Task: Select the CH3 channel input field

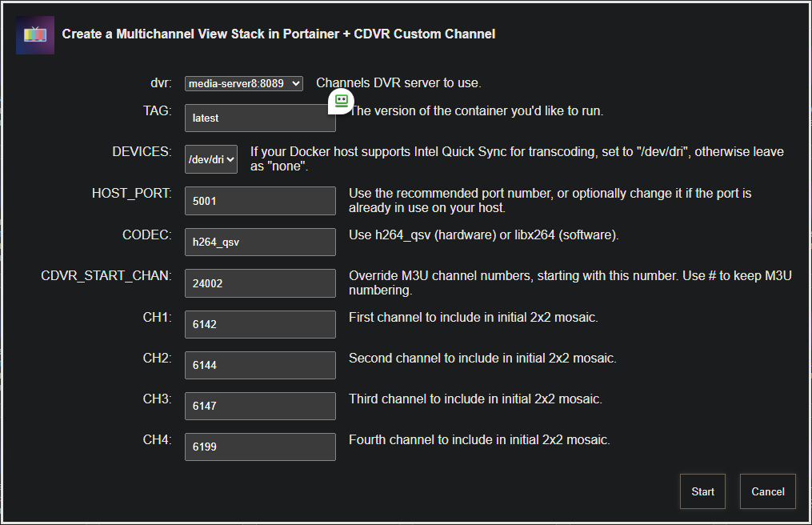Action: tap(259, 406)
